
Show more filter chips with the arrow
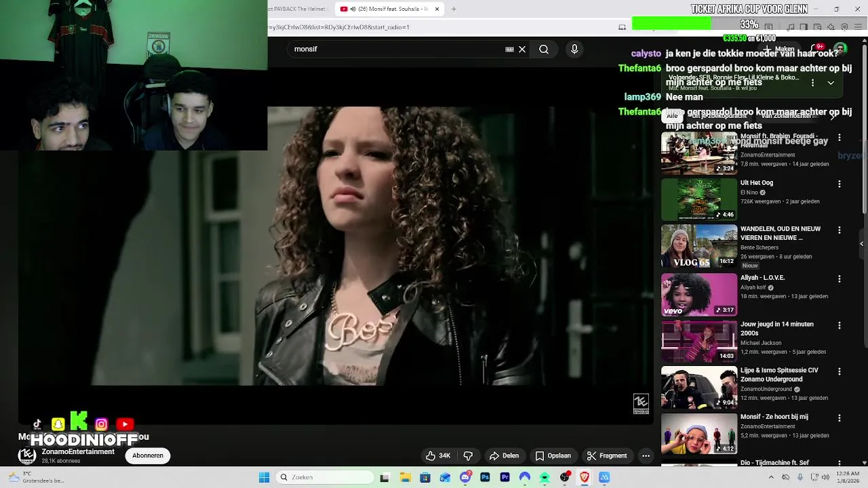tap(833, 116)
